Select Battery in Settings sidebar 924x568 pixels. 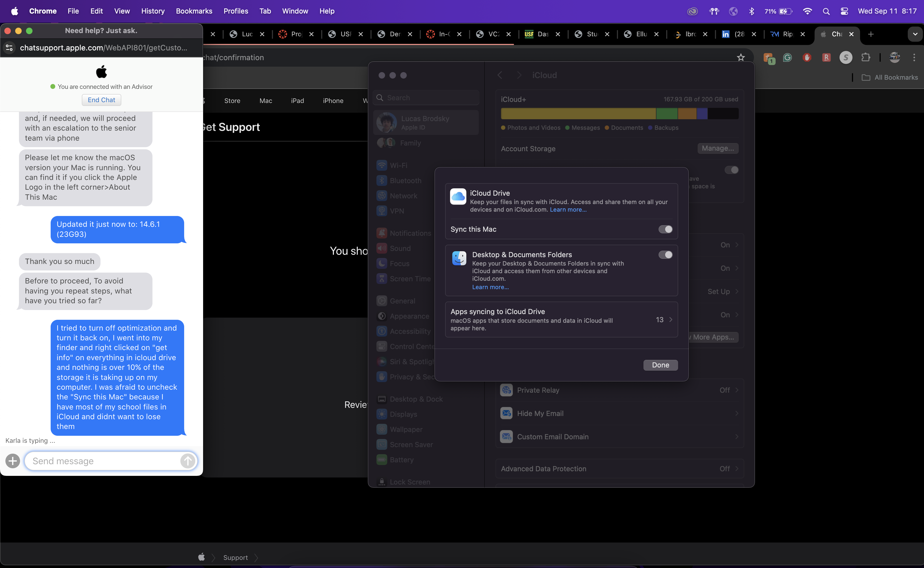tap(402, 460)
